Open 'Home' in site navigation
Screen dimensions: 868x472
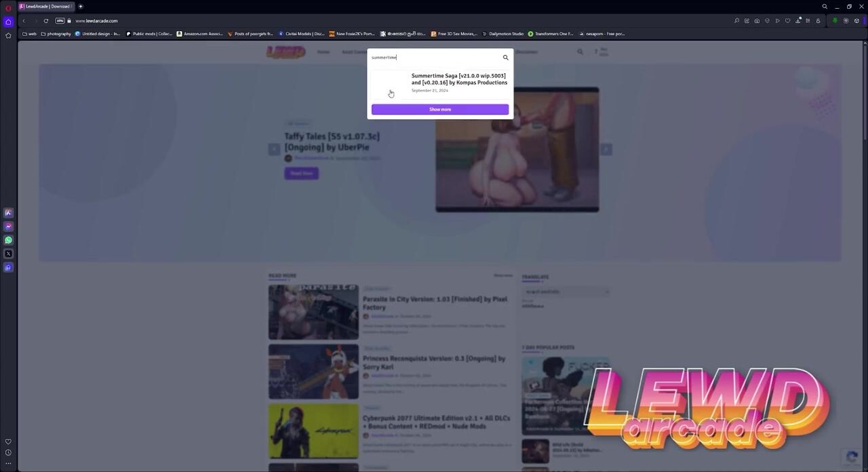tap(323, 52)
